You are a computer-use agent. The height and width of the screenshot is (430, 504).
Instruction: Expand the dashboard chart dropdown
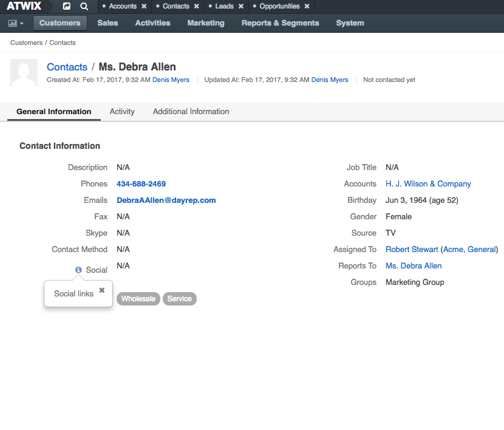point(16,23)
